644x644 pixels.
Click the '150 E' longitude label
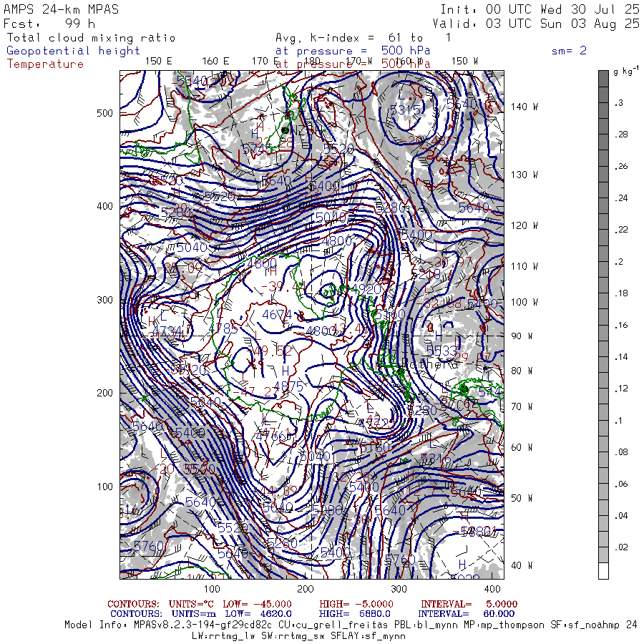coord(159,62)
